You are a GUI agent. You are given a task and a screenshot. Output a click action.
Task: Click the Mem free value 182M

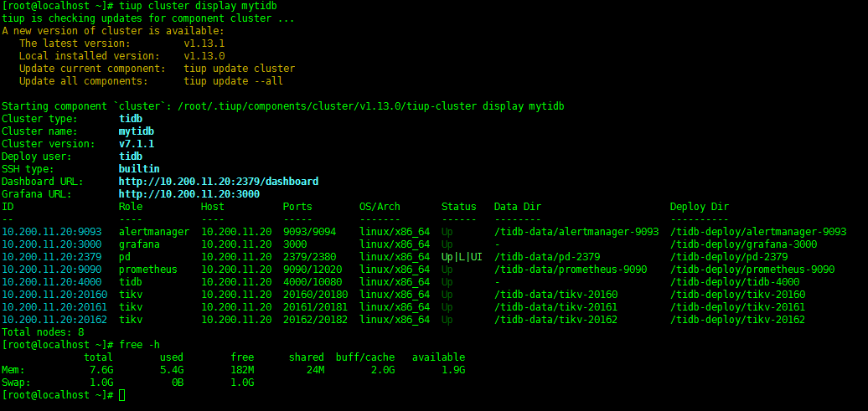point(242,370)
